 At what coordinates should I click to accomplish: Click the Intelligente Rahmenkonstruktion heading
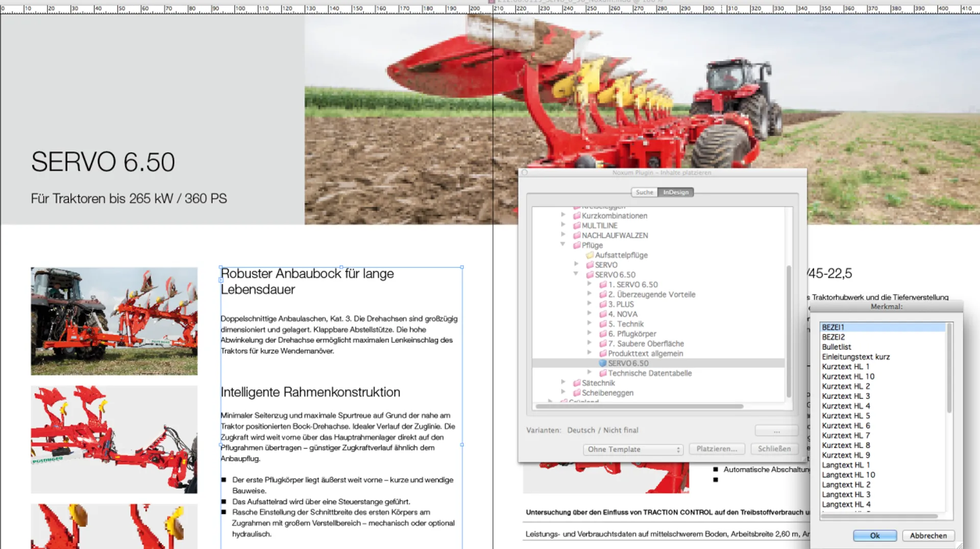coord(310,392)
